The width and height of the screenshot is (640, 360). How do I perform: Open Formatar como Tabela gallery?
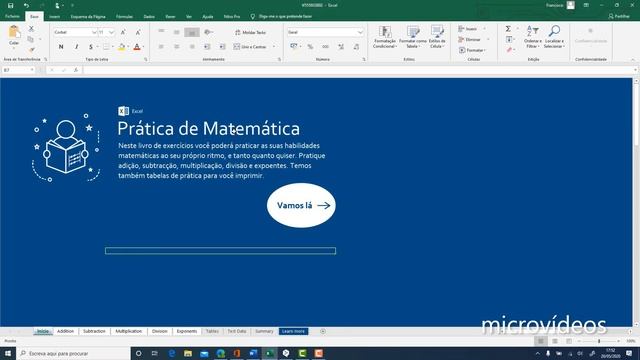pos(413,37)
